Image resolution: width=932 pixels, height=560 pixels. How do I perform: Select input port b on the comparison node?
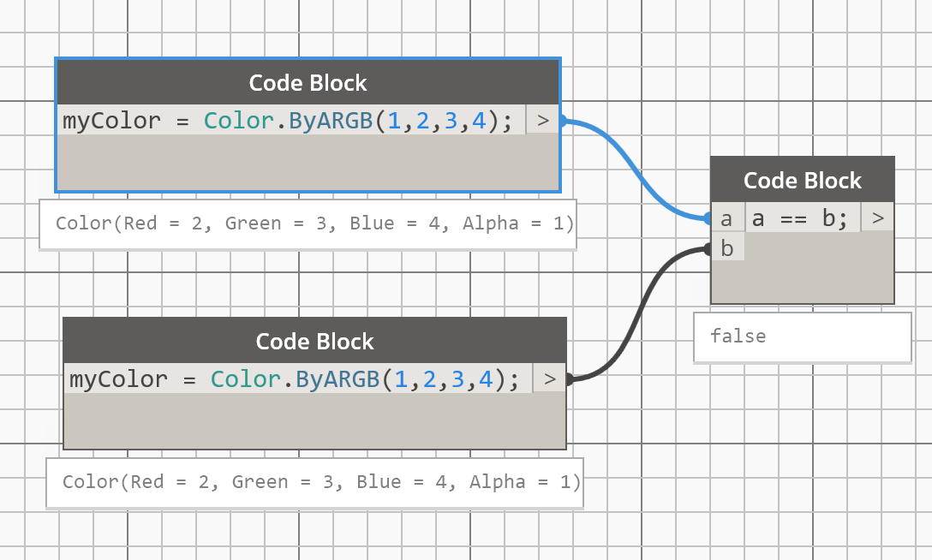728,248
